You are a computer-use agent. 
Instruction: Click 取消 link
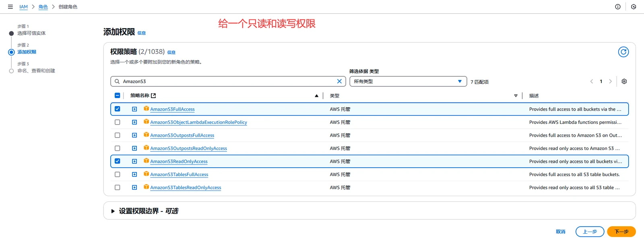point(561,232)
